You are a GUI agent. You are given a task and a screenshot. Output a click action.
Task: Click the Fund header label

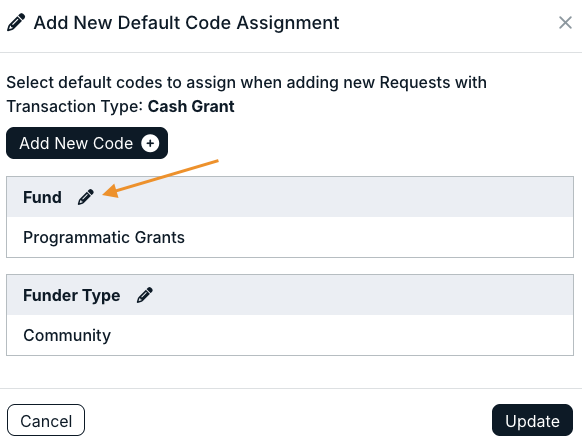point(42,197)
